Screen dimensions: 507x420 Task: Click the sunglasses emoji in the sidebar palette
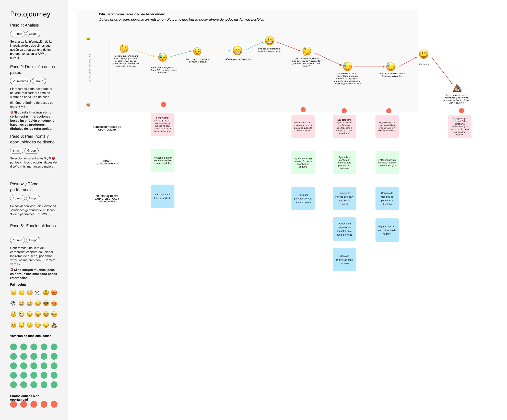[x=46, y=303]
